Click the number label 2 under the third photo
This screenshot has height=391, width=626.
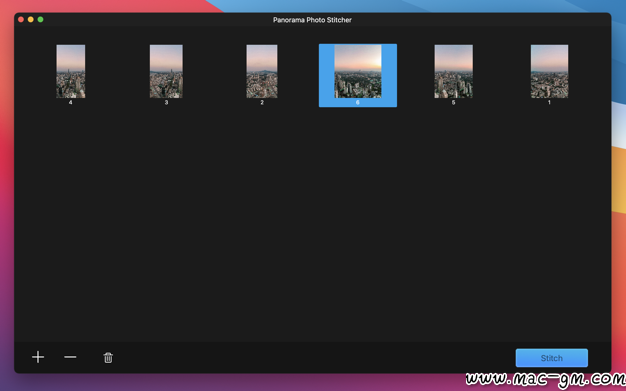262,103
